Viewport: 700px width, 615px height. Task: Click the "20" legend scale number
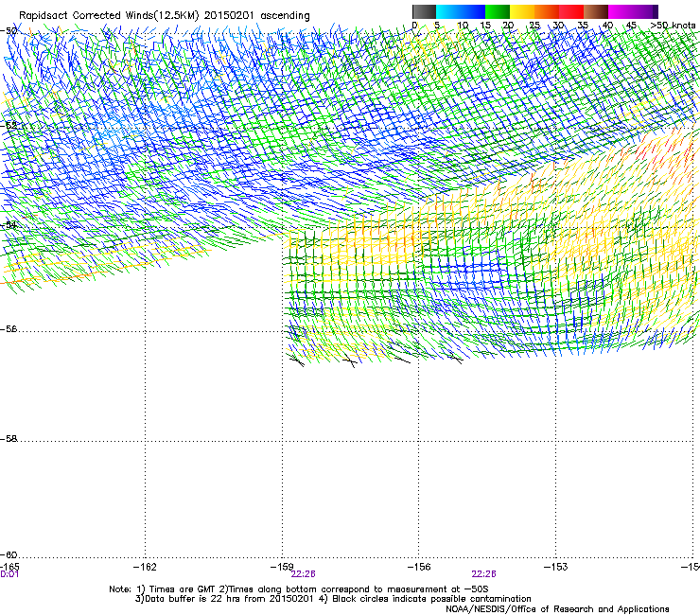coord(508,26)
